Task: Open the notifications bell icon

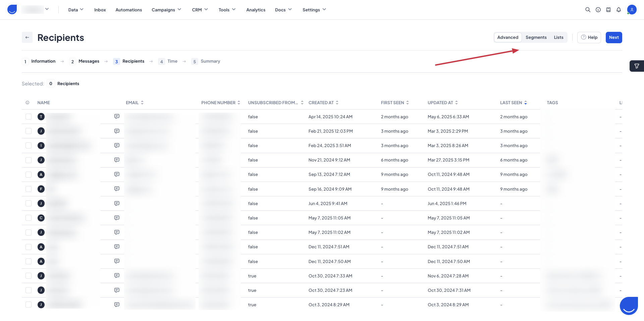Action: click(x=619, y=10)
